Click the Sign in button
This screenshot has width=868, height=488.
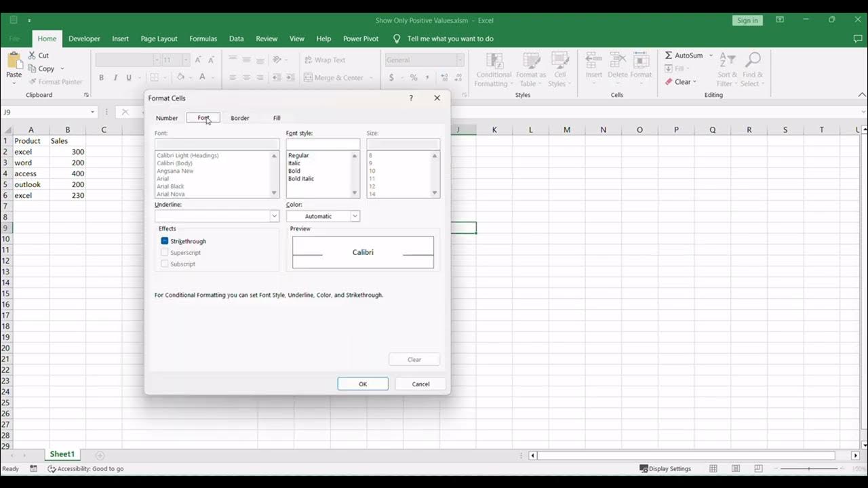(747, 20)
